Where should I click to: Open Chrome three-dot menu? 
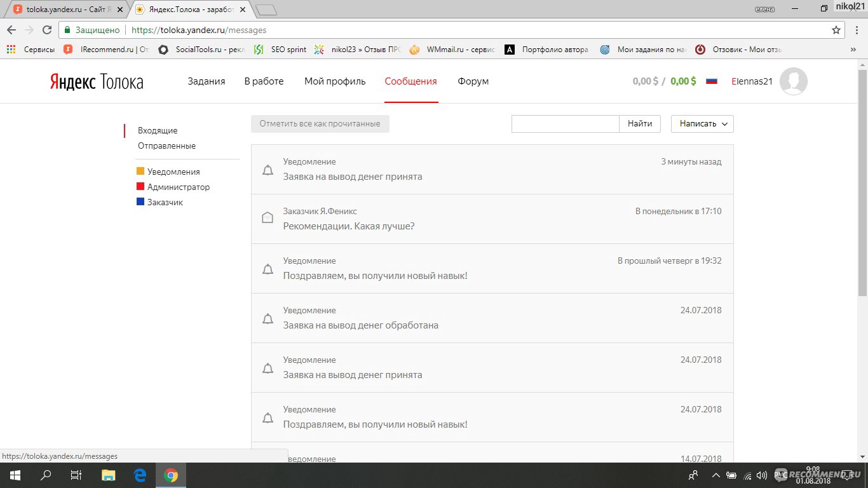click(x=857, y=30)
